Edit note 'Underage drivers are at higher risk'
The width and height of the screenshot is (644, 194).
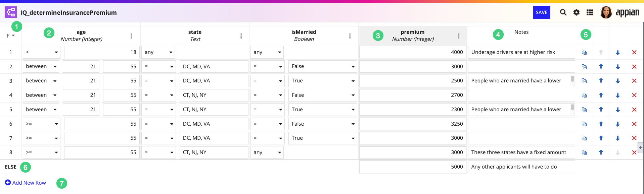(521, 52)
